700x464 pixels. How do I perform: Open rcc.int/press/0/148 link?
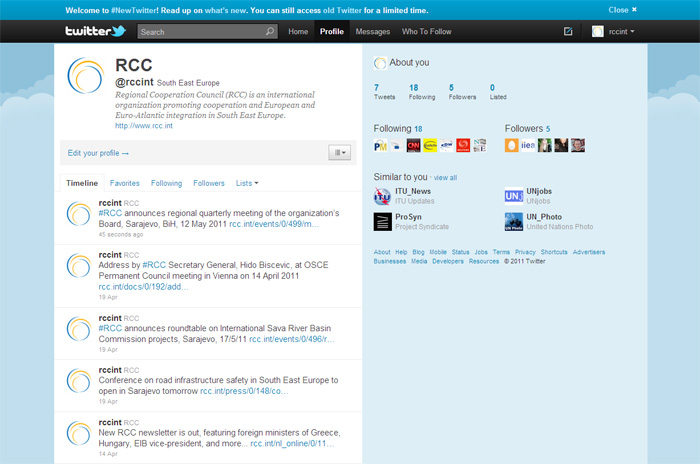click(x=244, y=391)
